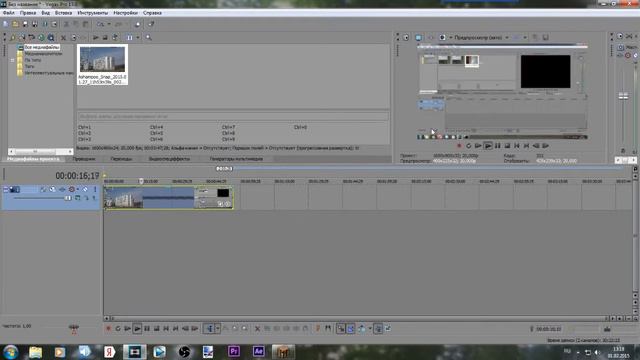Screen dimensions: 640x360
Task: Go to the end of the timeline
Action: click(176, 329)
